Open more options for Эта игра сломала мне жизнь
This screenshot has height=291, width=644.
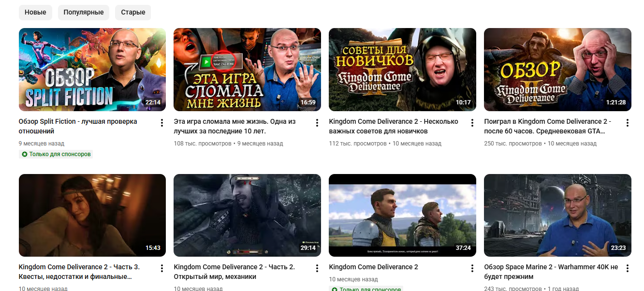(x=317, y=123)
